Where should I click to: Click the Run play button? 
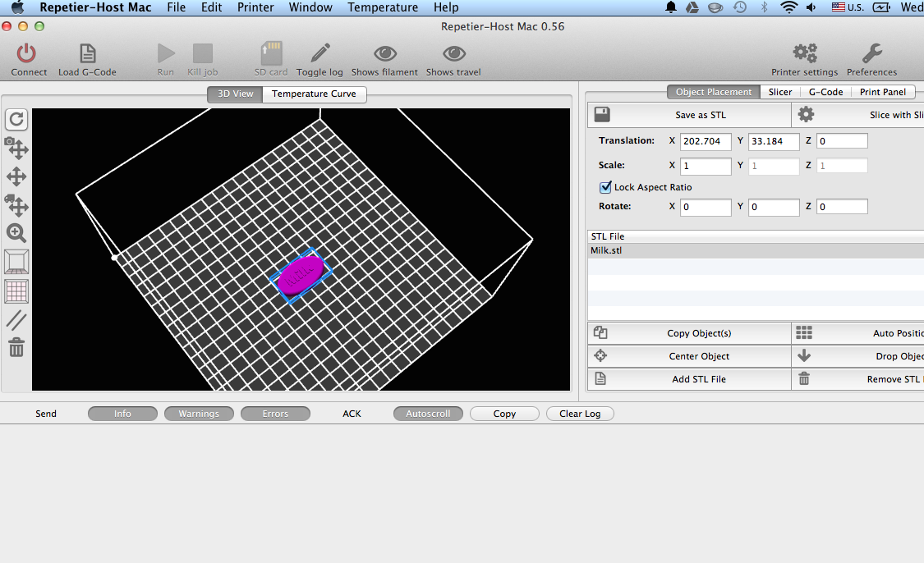pos(166,53)
